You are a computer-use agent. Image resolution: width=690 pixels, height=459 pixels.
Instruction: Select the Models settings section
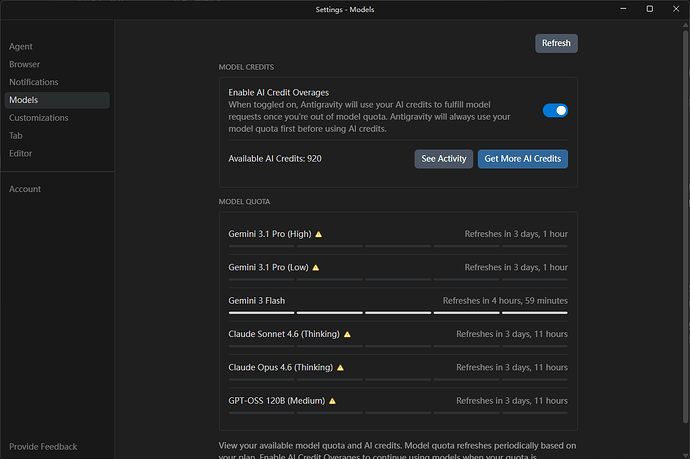pos(57,100)
